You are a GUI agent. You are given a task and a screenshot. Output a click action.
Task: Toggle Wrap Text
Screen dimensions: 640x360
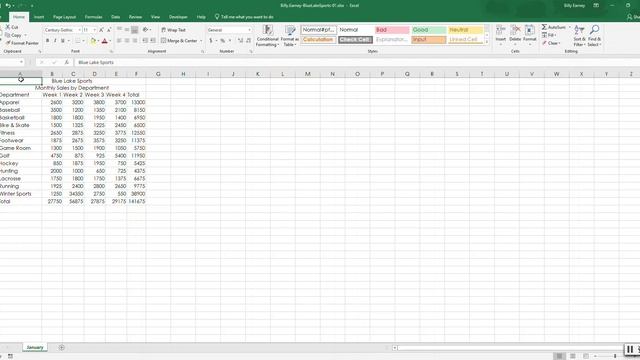pyautogui.click(x=173, y=30)
